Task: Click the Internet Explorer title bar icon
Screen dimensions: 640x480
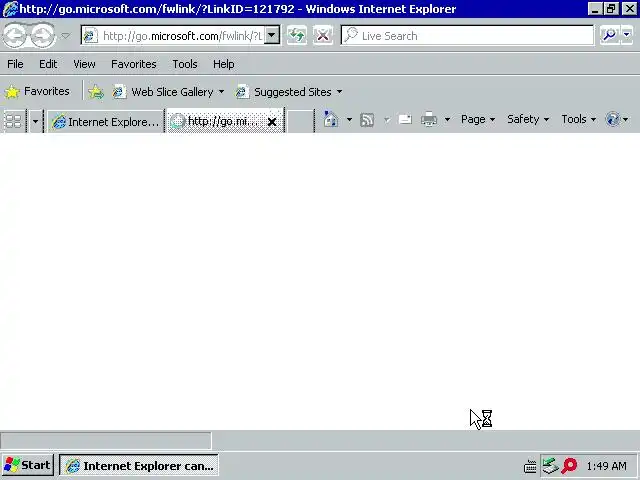Action: click(x=11, y=9)
